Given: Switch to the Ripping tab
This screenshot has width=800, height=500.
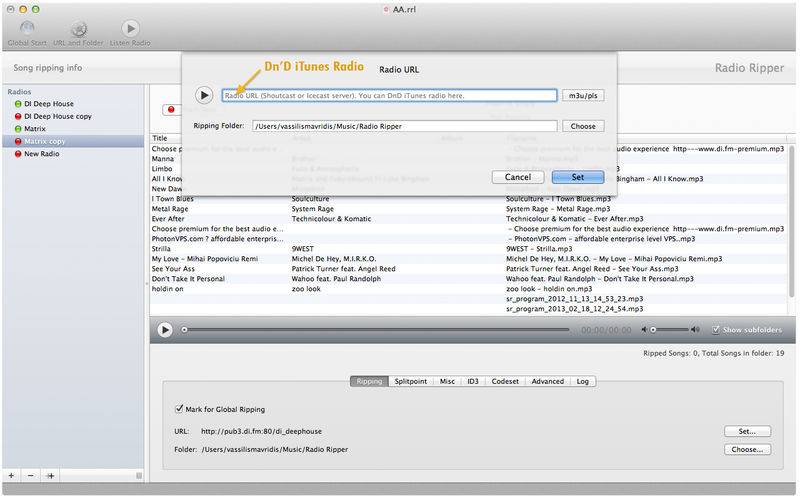Looking at the screenshot, I should (369, 381).
